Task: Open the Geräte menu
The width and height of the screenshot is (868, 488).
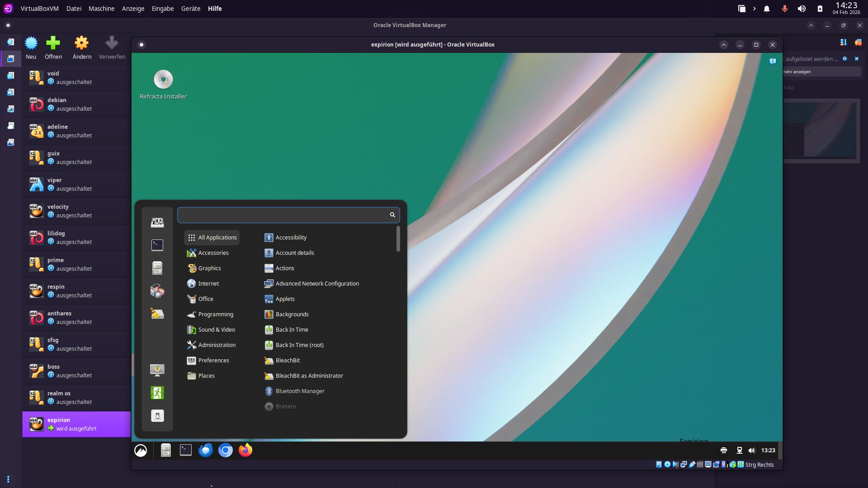Action: tap(190, 9)
